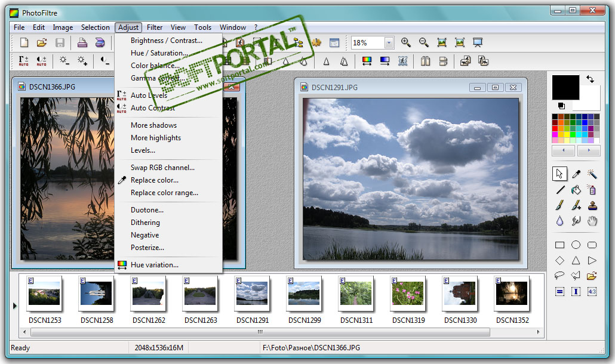Choose Duotone menu entry
Viewport: 615px width, 364px height.
(x=147, y=210)
